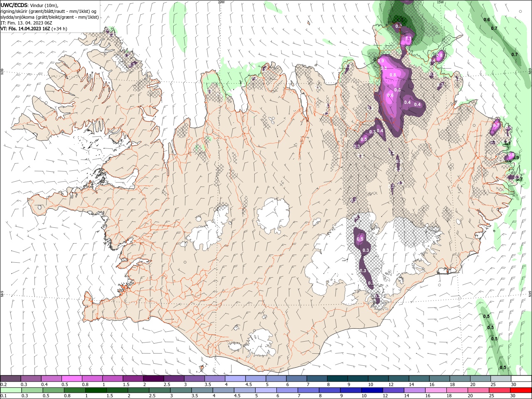Click the light lavender 4 snow legend swatch
Image resolution: width=532 pixels, height=399 pixels.
235,379
